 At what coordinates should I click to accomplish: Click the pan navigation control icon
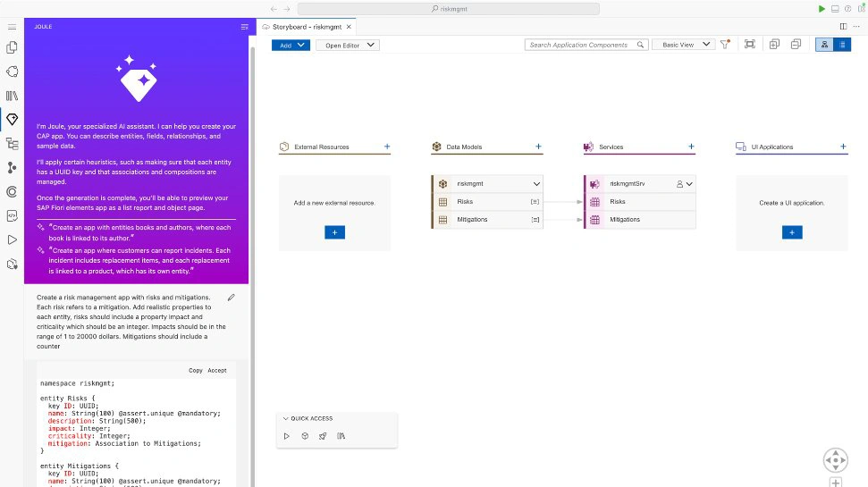click(835, 460)
